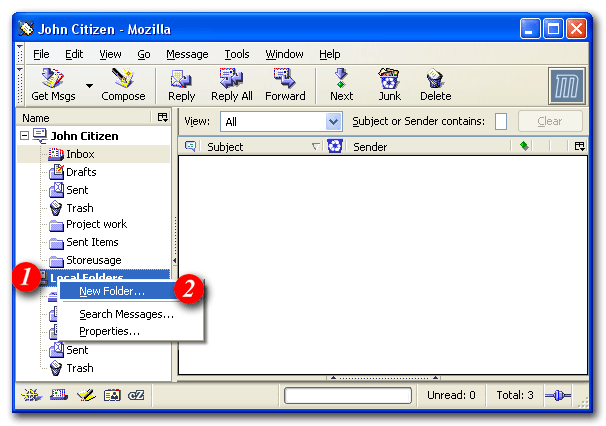The width and height of the screenshot is (606, 426).
Task: Open the Message menu
Action: pos(187,54)
